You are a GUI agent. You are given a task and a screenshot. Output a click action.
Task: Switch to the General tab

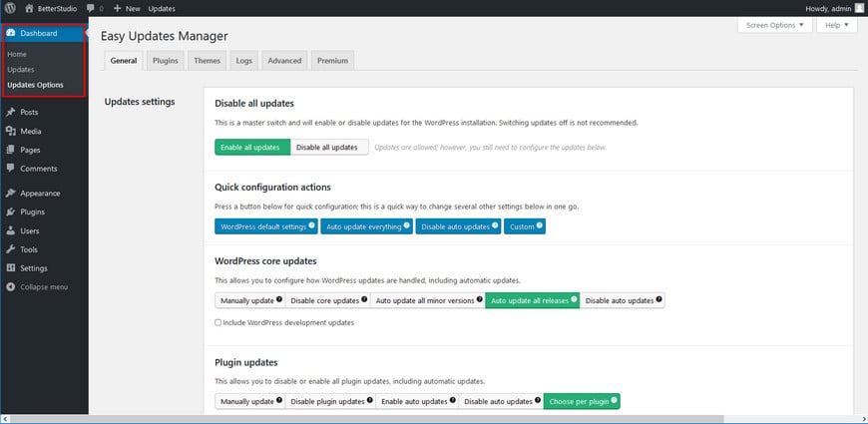pos(124,61)
